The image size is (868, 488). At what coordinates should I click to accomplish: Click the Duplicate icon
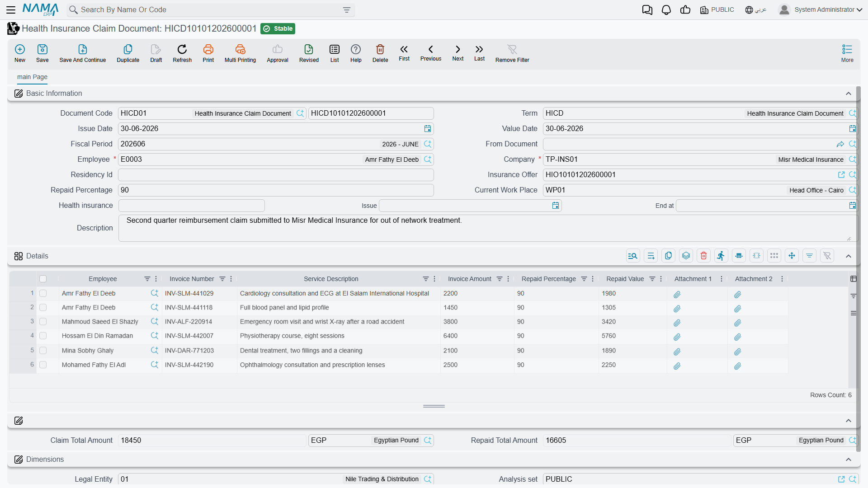[128, 49]
